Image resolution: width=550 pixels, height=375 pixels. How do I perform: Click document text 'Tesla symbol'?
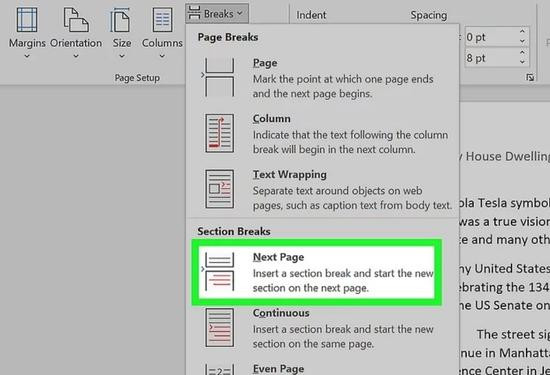click(514, 203)
